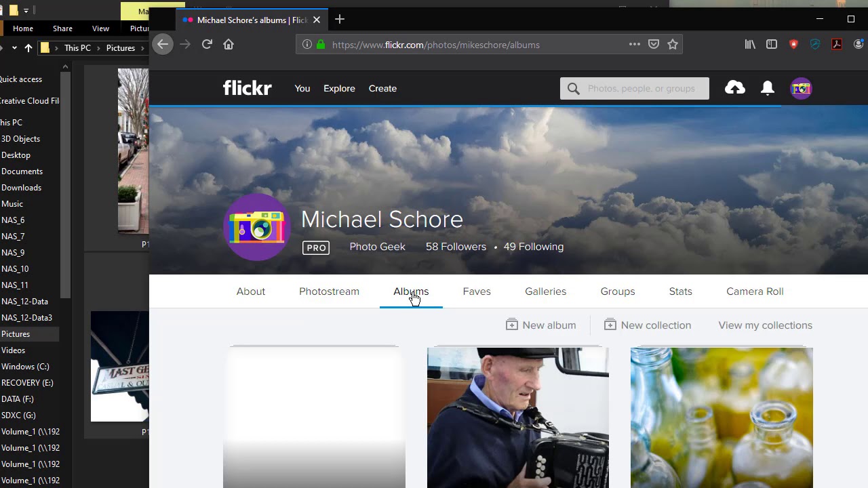Click the search magnifier icon on Flickr
Screen dimensions: 868x488
tap(574, 89)
